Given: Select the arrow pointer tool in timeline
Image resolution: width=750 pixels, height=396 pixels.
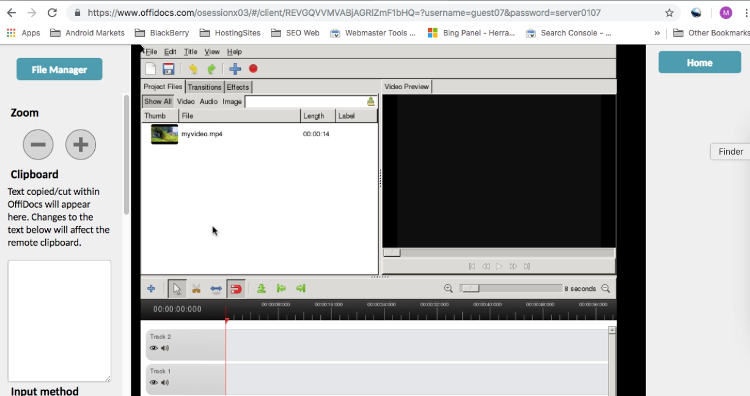Looking at the screenshot, I should coord(177,289).
